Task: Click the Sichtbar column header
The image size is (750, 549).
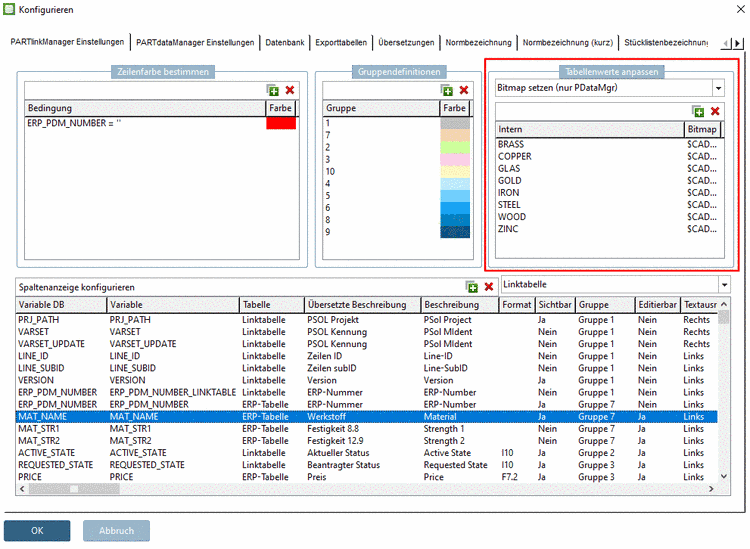Action: point(554,304)
